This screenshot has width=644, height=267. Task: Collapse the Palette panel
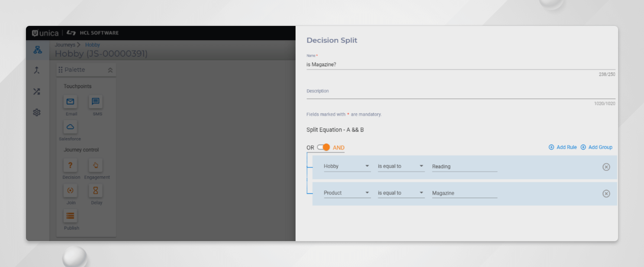110,69
